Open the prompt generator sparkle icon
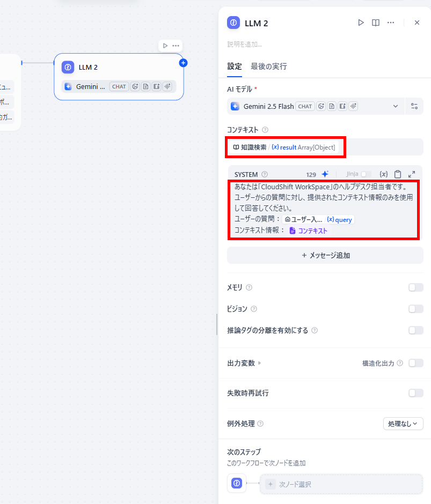Image resolution: width=431 pixels, height=504 pixels. [x=325, y=174]
